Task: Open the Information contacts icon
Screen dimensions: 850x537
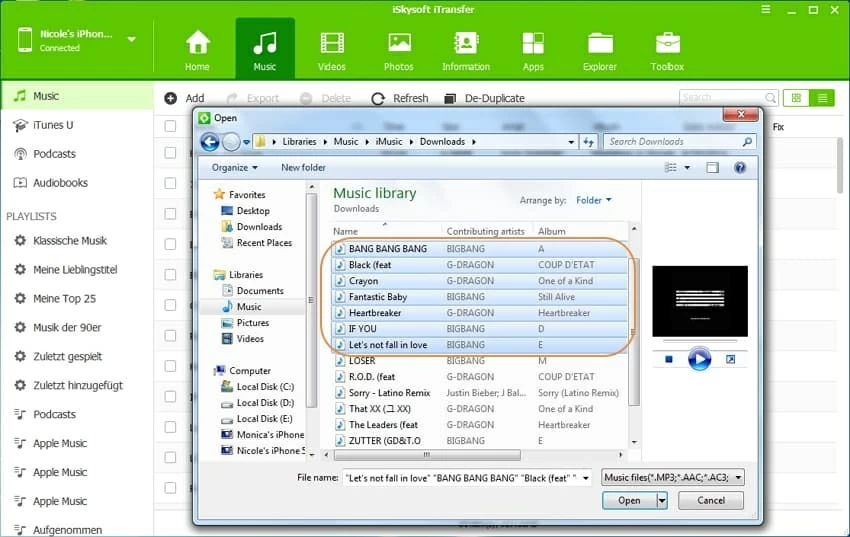Action: [x=465, y=44]
